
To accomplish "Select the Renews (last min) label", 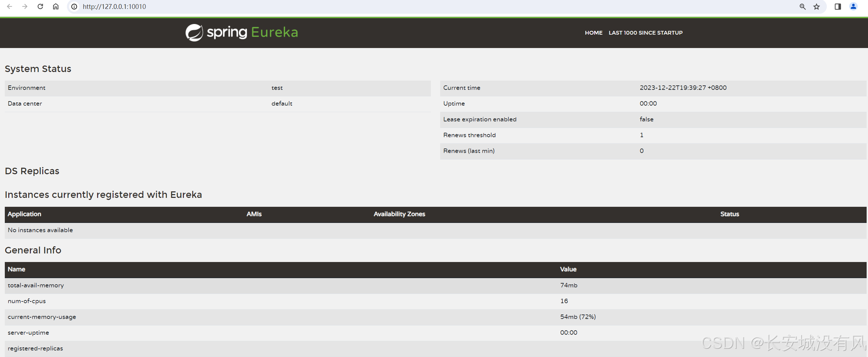I will (469, 151).
